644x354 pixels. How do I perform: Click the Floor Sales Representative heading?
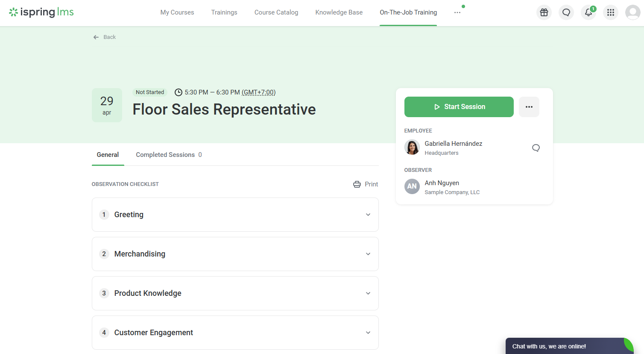click(x=224, y=109)
